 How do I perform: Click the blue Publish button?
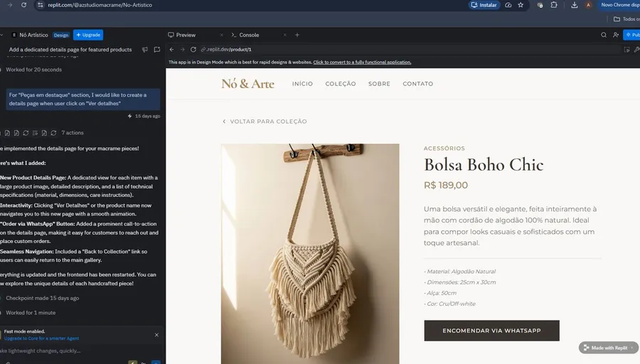[632, 35]
